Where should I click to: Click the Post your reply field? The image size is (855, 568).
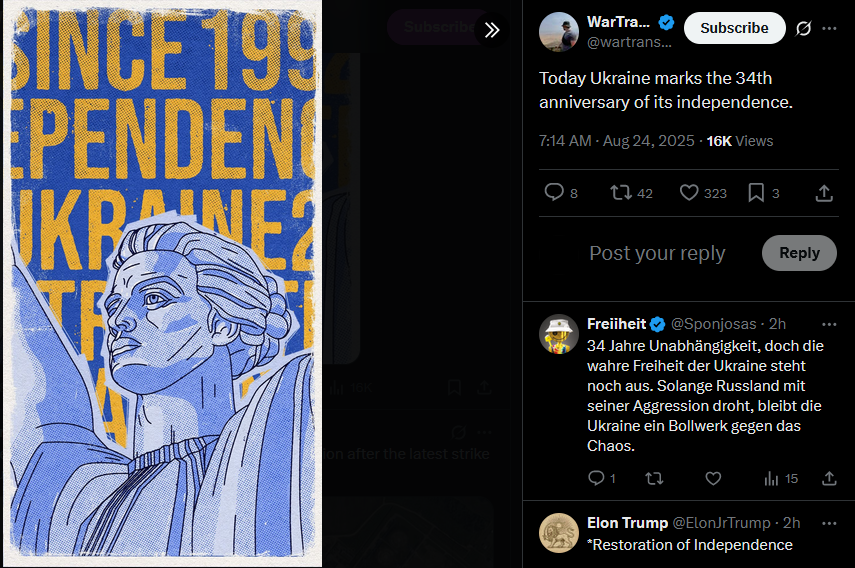pos(657,253)
